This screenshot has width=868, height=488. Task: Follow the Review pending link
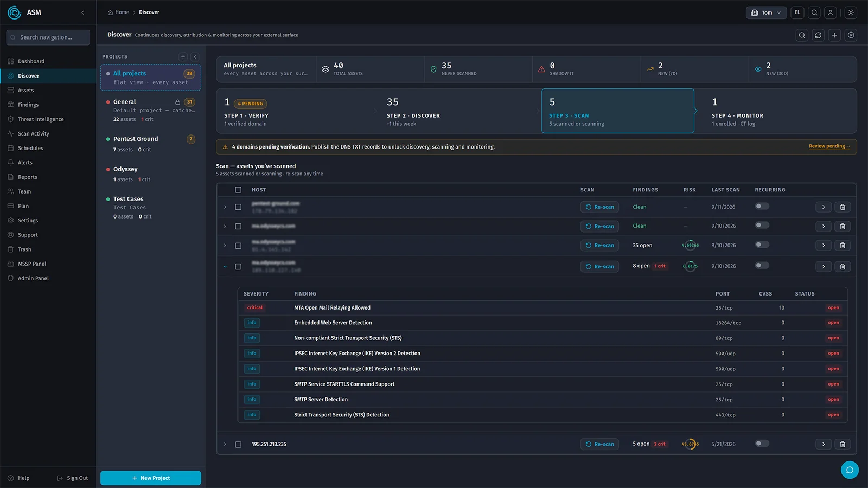point(829,146)
